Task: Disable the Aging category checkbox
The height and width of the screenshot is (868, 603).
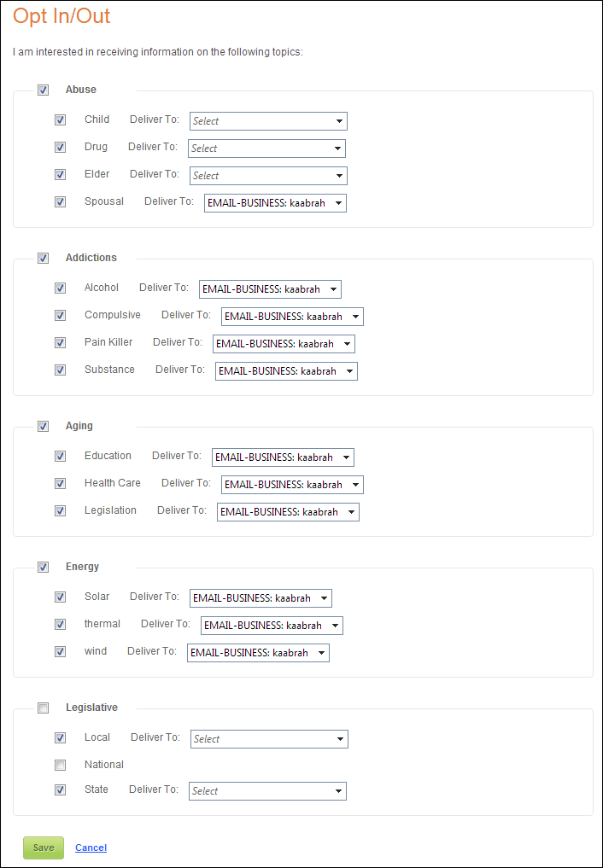Action: pyautogui.click(x=43, y=426)
